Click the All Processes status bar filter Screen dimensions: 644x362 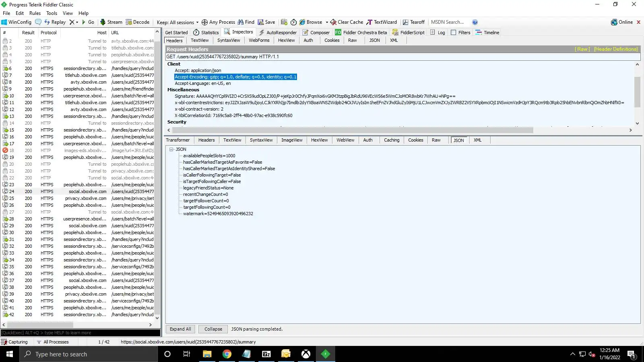(x=52, y=342)
